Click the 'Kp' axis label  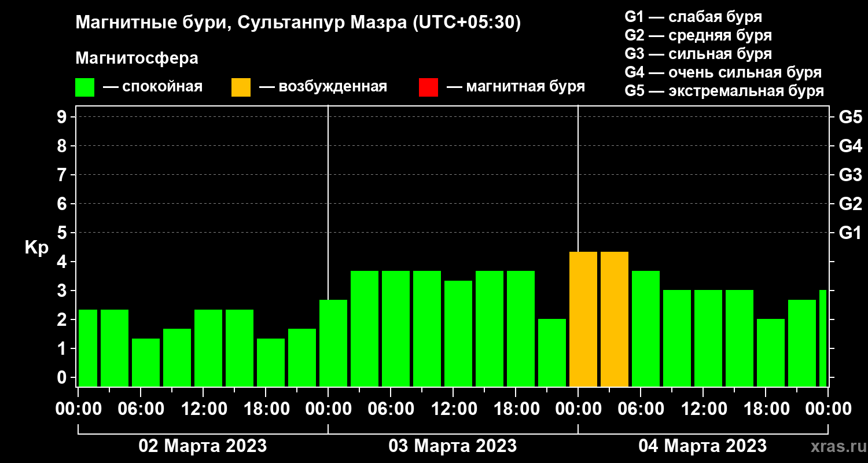pos(36,248)
